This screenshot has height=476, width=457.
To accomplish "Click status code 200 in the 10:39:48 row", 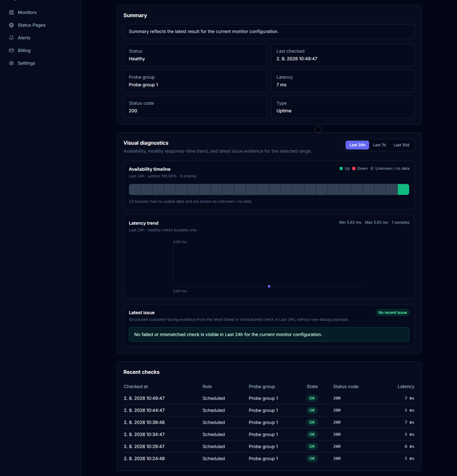I will [x=337, y=422].
